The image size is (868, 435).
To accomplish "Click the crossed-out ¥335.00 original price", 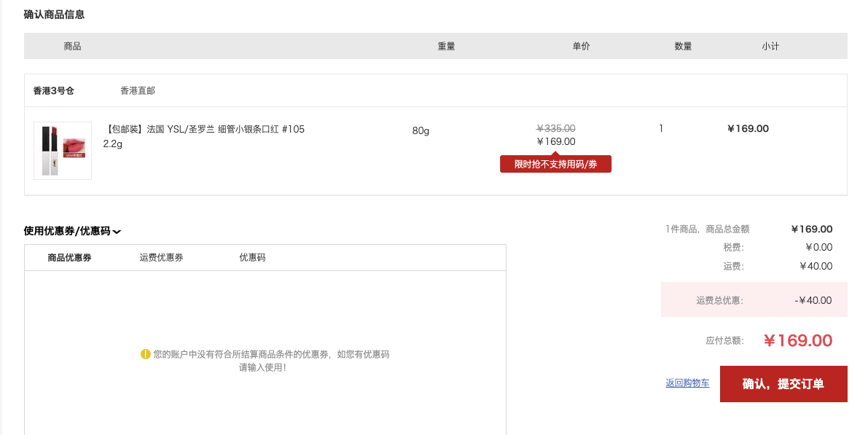I will click(556, 128).
